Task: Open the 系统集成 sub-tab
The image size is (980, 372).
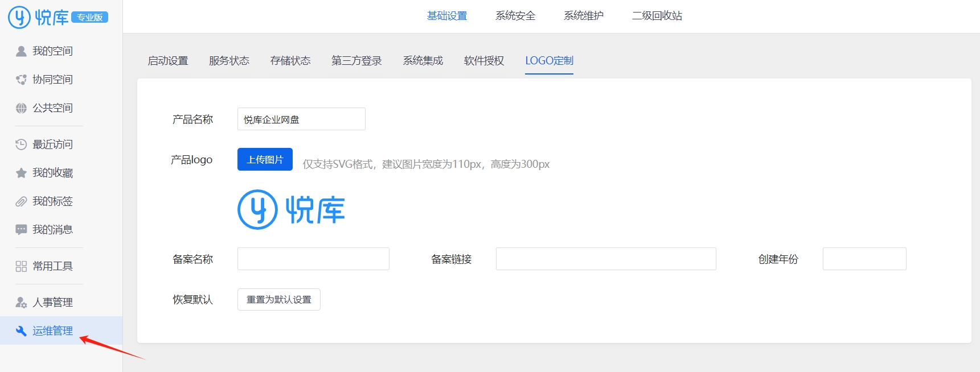Action: click(423, 61)
